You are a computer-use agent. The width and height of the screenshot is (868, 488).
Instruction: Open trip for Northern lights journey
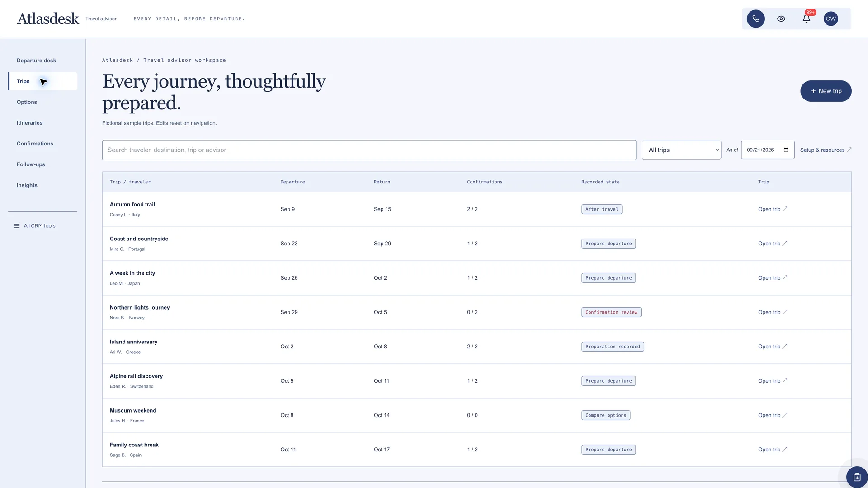tap(773, 312)
